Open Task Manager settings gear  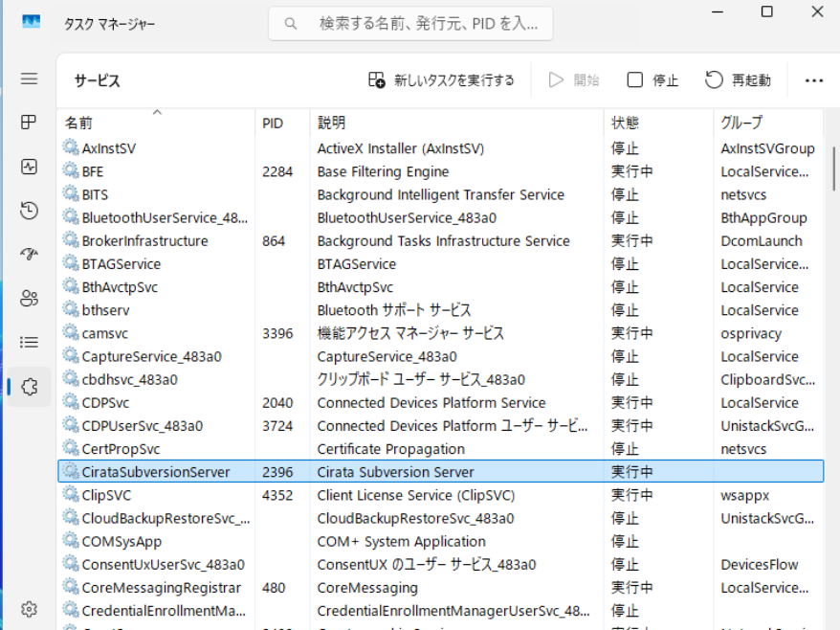(x=29, y=609)
